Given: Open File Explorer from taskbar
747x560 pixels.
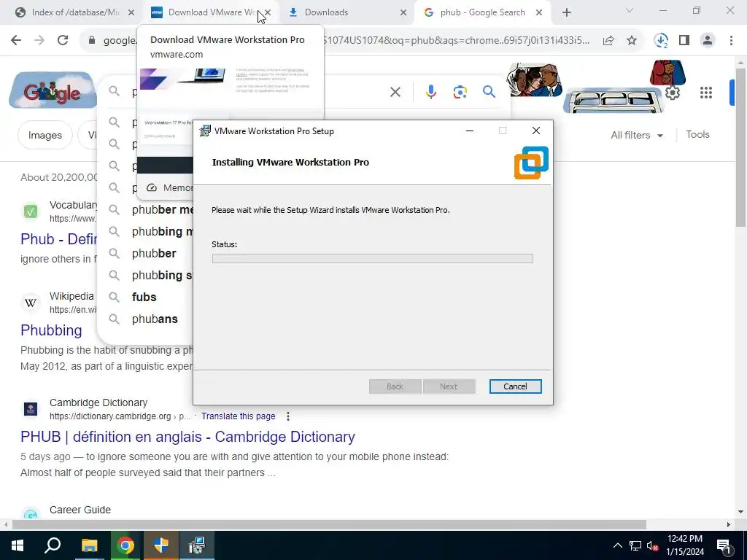Looking at the screenshot, I should [x=89, y=545].
